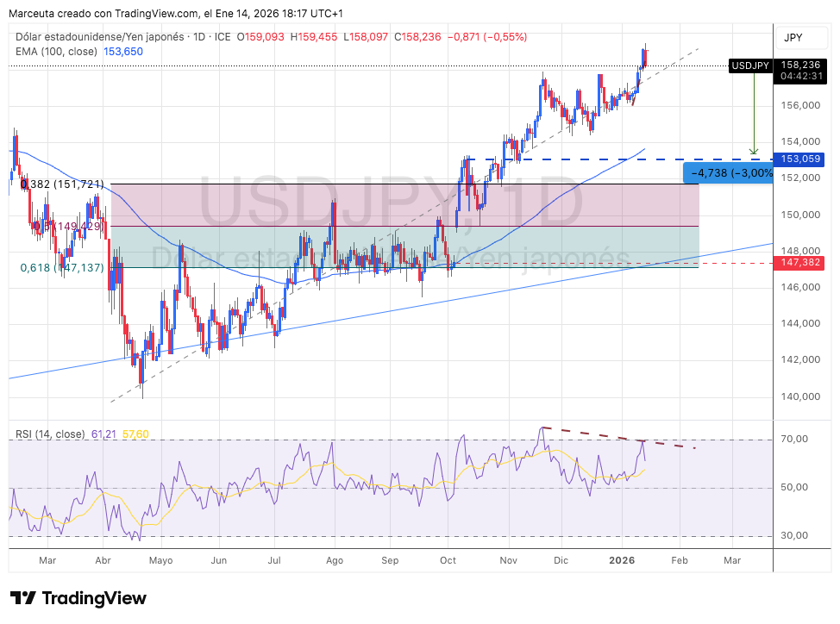Select the -4,738 (-3,00%) measurement box
Image resolution: width=840 pixels, height=624 pixels.
click(x=726, y=173)
